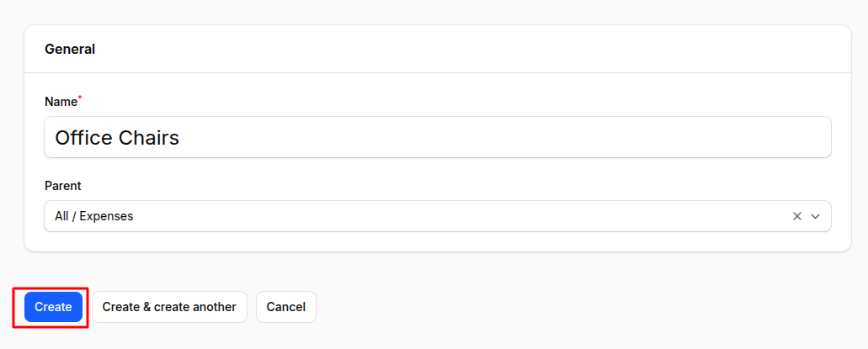Viewport: 868px width, 349px height.
Task: Click the word "All" in the Parent value
Action: pos(63,216)
